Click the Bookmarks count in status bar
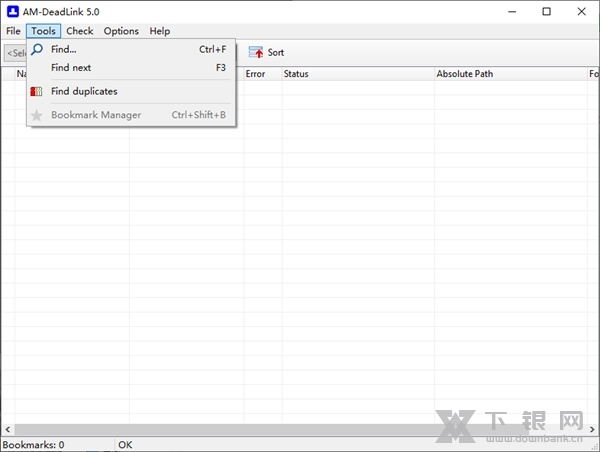The height and width of the screenshot is (452, 600). click(35, 445)
